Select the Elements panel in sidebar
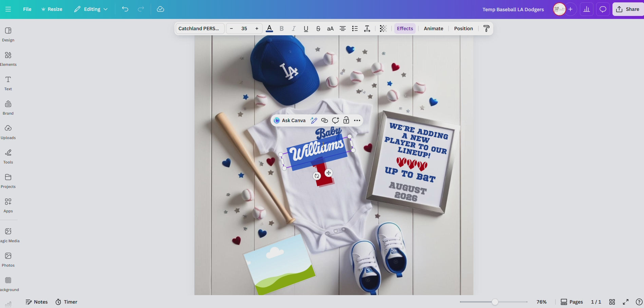 click(x=8, y=58)
